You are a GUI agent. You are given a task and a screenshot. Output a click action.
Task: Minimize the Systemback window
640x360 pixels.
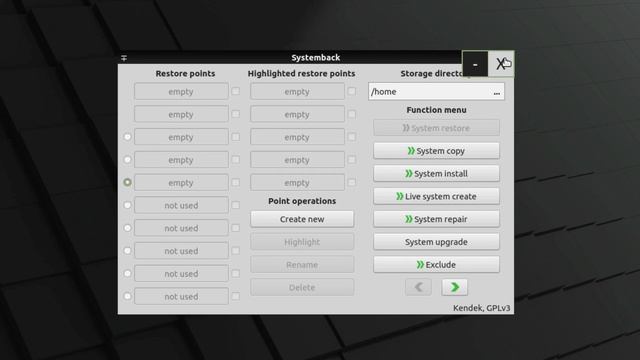pos(475,64)
